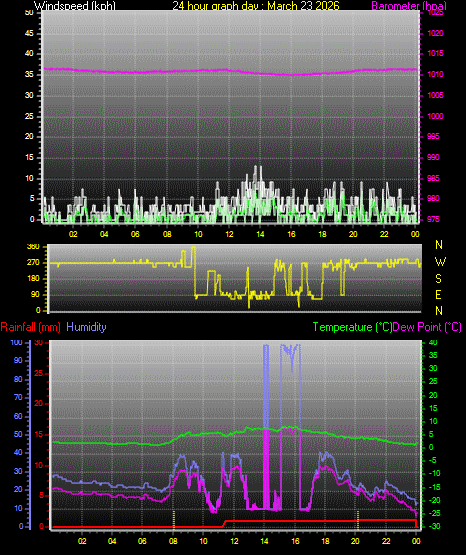
Task: Select windspeed axis value "15"
Action: tap(29, 157)
